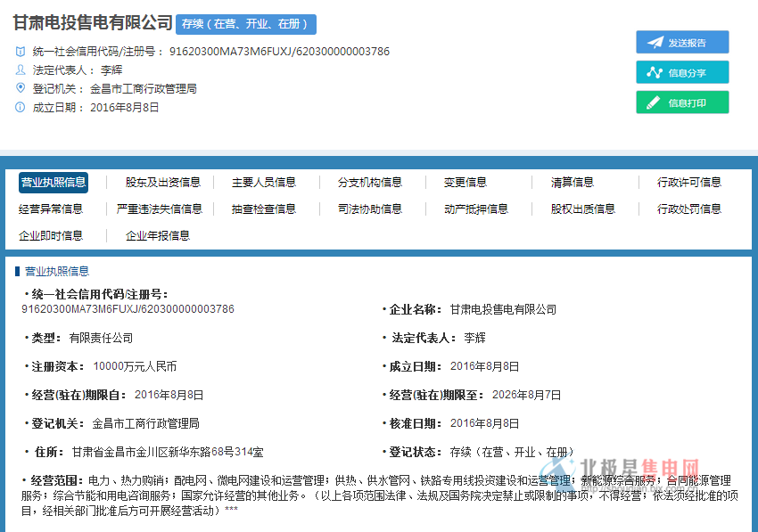Click the info icon beside 成立日期
This screenshot has width=758, height=532.
(x=21, y=107)
